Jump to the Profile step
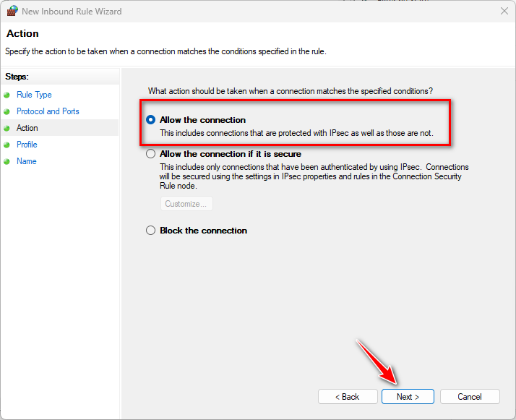This screenshot has height=420, width=516. (x=27, y=145)
